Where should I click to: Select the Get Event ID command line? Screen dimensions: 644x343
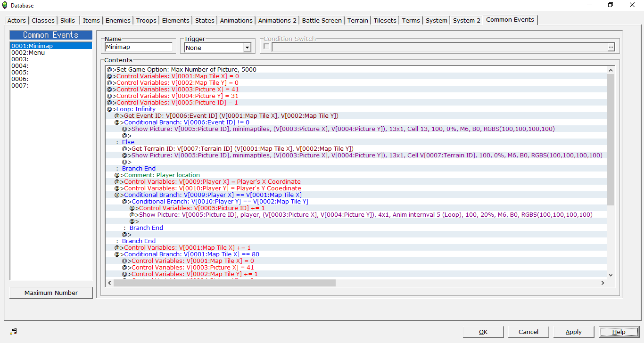click(x=356, y=115)
